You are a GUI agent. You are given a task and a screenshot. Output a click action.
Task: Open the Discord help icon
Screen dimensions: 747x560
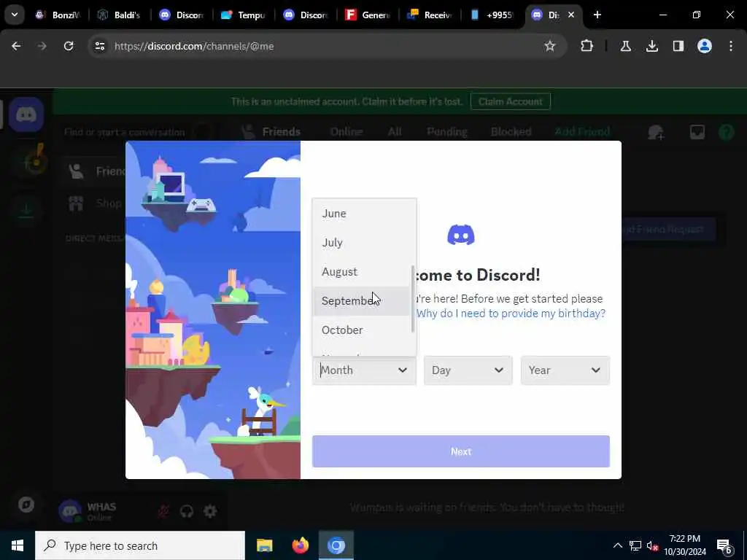point(727,133)
